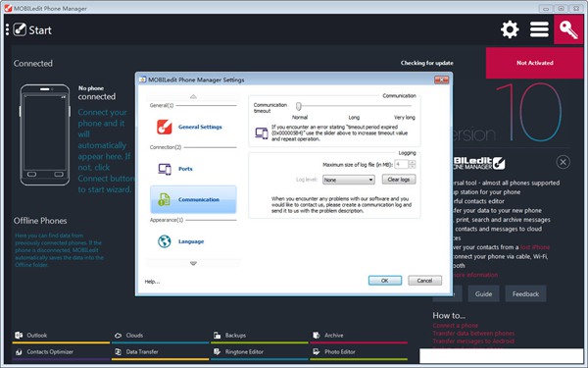The image size is (588, 368).
Task: Click the 'lost iPhone' link
Action: coord(535,247)
